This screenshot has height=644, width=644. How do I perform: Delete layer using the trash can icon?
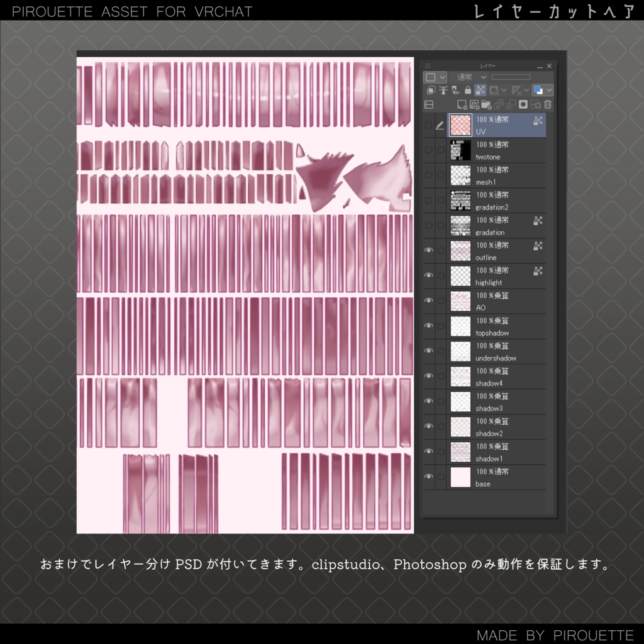[548, 104]
